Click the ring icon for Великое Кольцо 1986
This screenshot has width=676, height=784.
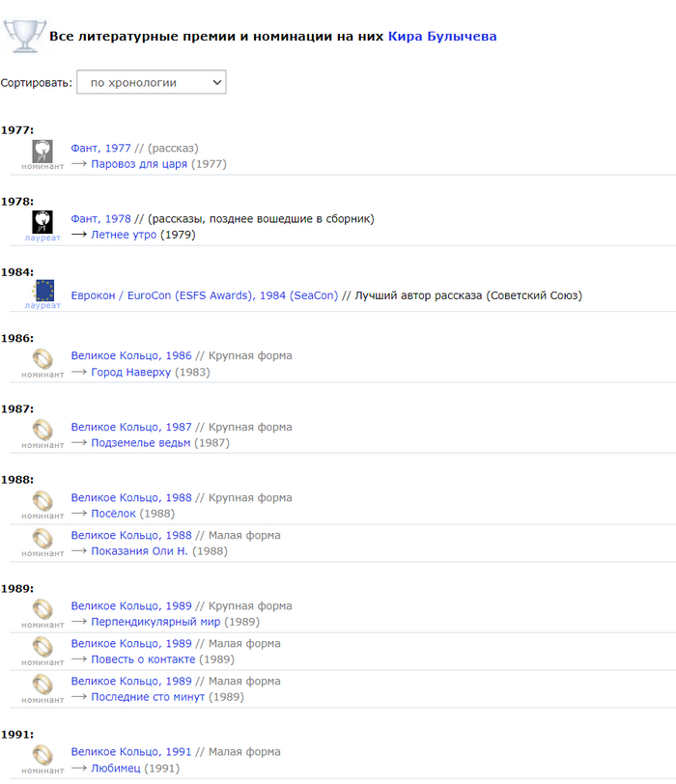42,358
